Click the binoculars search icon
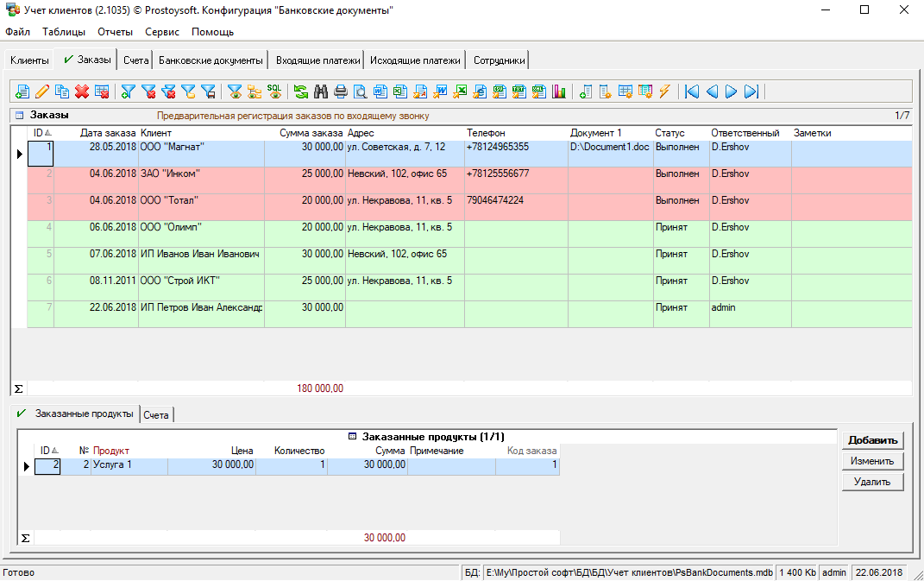Image resolution: width=924 pixels, height=581 pixels. pyautogui.click(x=321, y=92)
